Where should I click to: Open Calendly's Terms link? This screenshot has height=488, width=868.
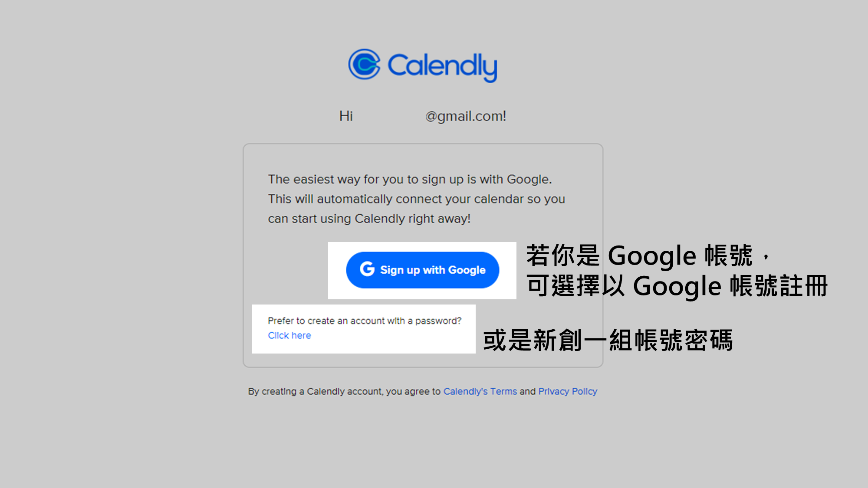click(x=480, y=391)
